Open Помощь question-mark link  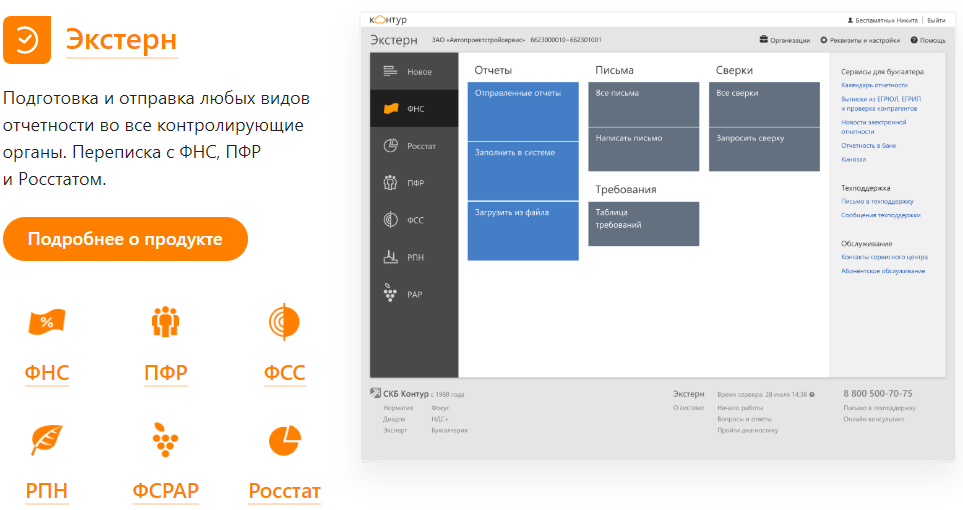click(x=928, y=40)
